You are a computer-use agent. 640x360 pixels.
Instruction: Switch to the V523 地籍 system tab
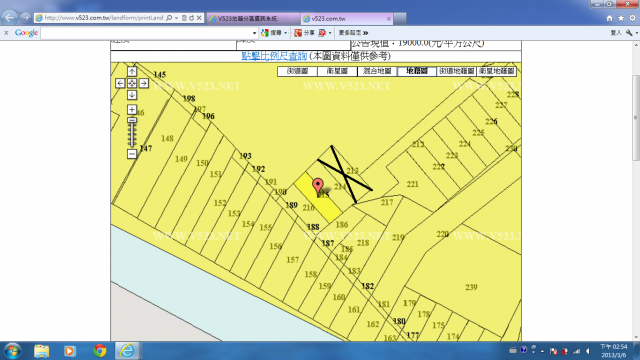[253, 19]
